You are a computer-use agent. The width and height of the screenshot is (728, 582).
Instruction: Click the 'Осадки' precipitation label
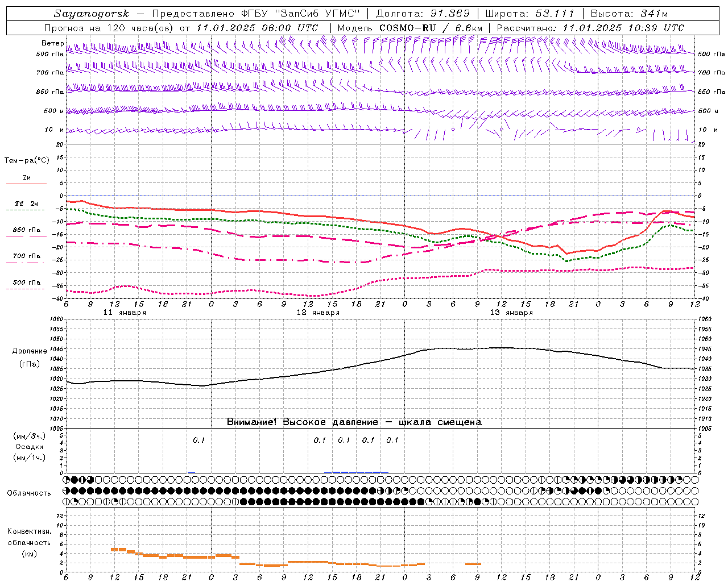30,447
